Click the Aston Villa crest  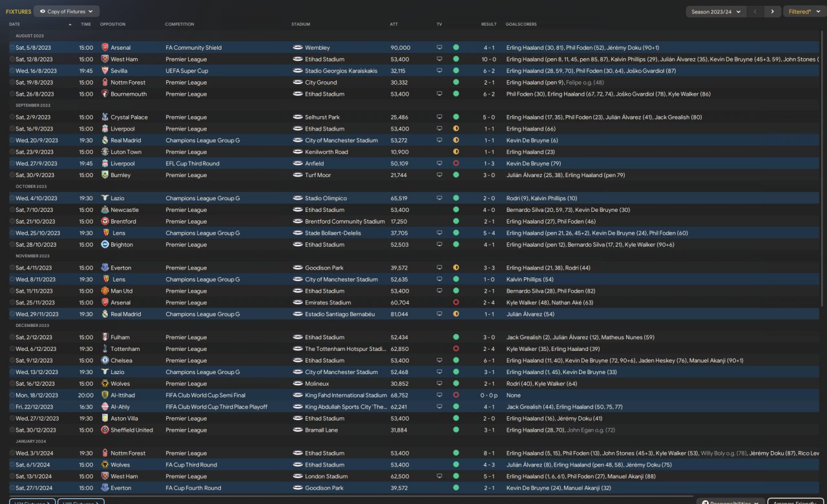pyautogui.click(x=105, y=419)
